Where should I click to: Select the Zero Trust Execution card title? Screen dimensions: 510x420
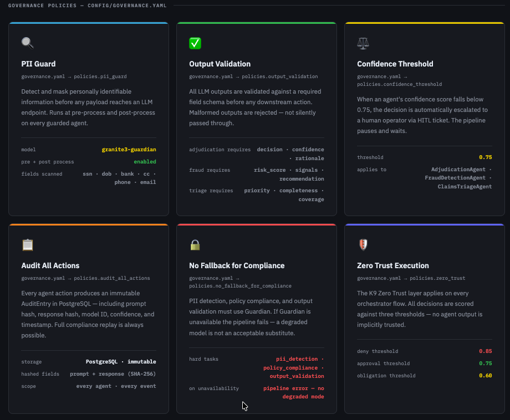(393, 265)
